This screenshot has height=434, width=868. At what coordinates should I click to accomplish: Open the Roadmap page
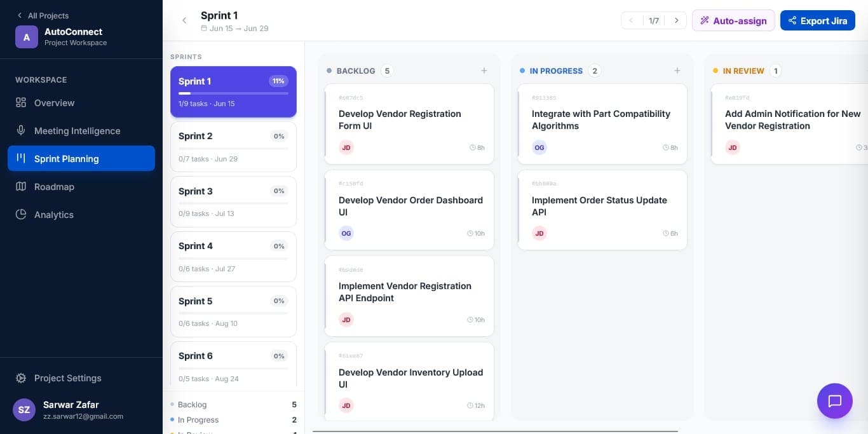point(81,187)
